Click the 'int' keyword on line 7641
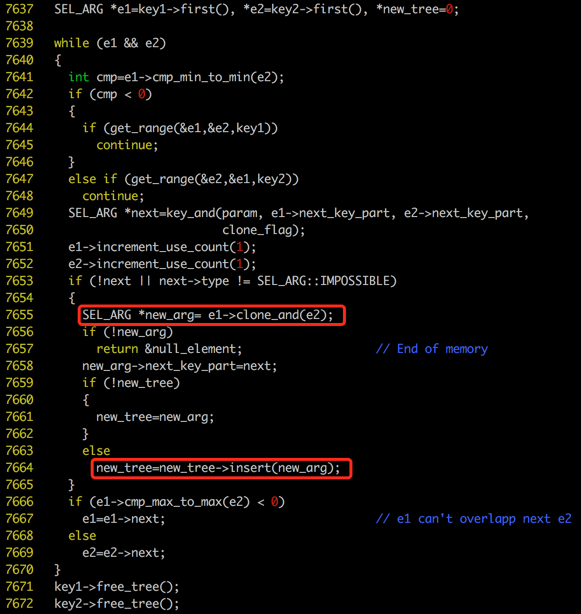The width and height of the screenshot is (581, 614). point(79,77)
